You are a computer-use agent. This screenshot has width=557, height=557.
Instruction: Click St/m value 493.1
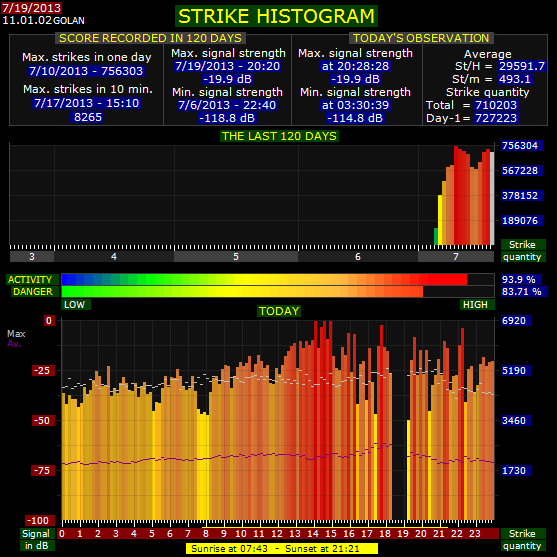pos(514,79)
